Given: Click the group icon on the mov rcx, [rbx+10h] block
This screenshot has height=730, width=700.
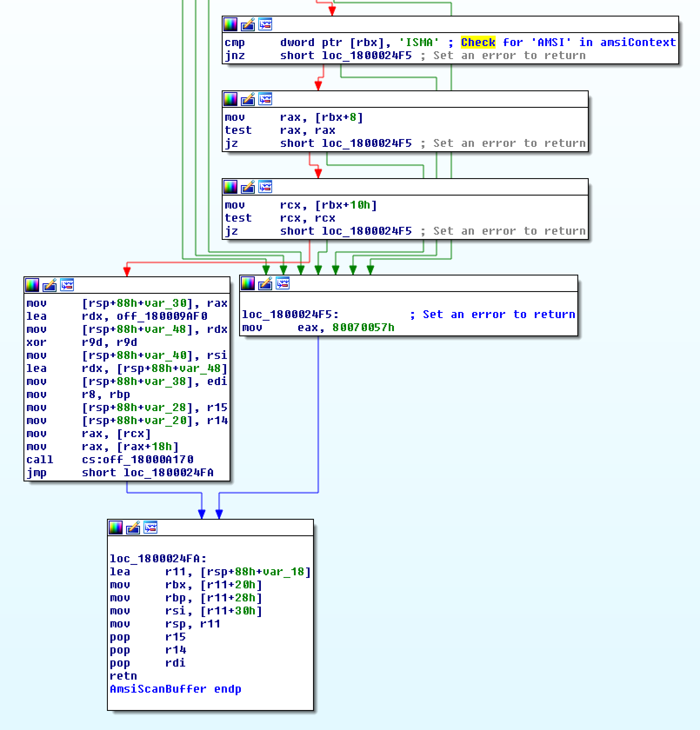Looking at the screenshot, I should (265, 187).
